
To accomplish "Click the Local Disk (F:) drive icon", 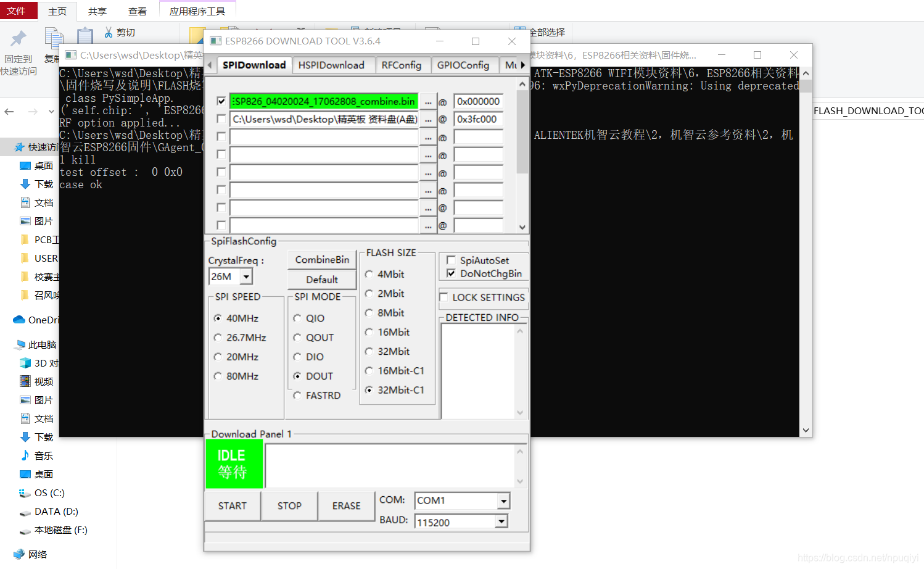I will click(25, 530).
